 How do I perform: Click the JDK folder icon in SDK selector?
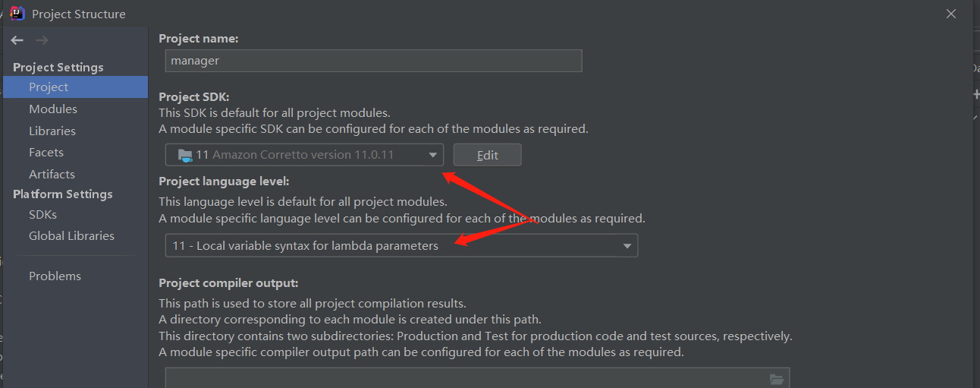pos(185,155)
